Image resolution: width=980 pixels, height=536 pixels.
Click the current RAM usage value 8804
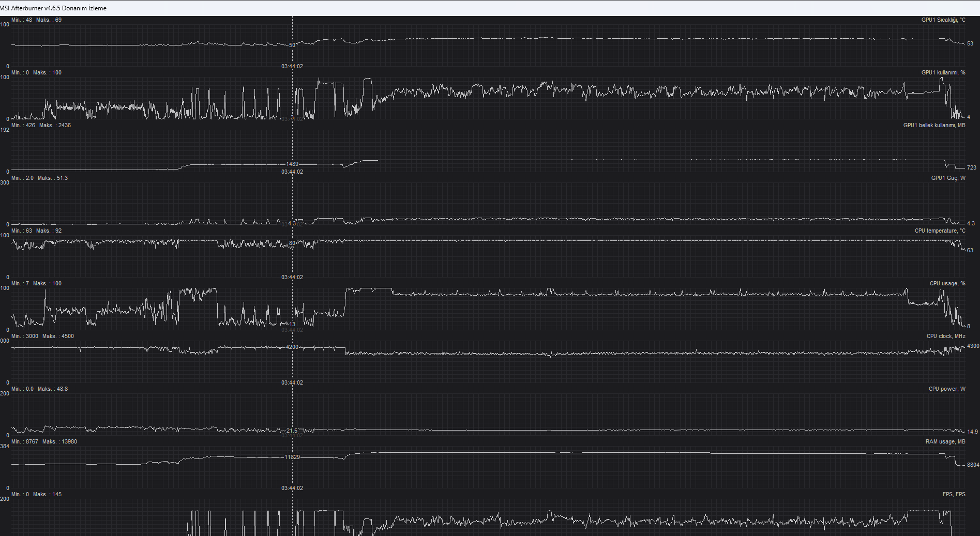pos(973,465)
